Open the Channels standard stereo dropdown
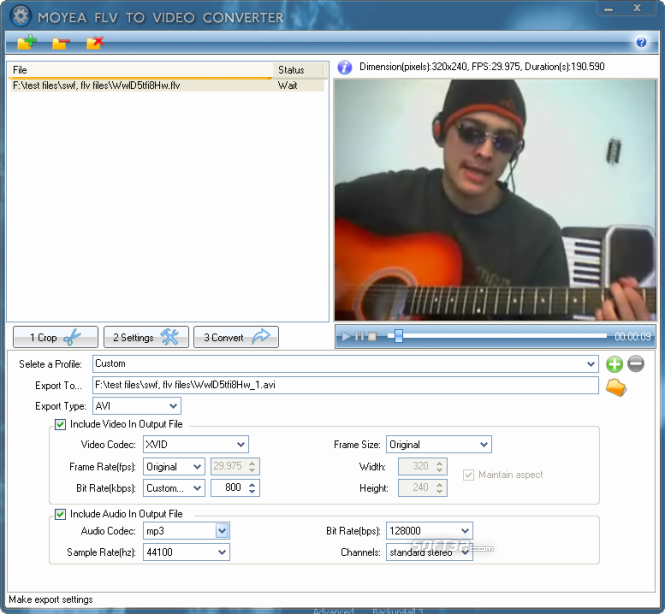The width and height of the screenshot is (665, 614). [x=429, y=553]
